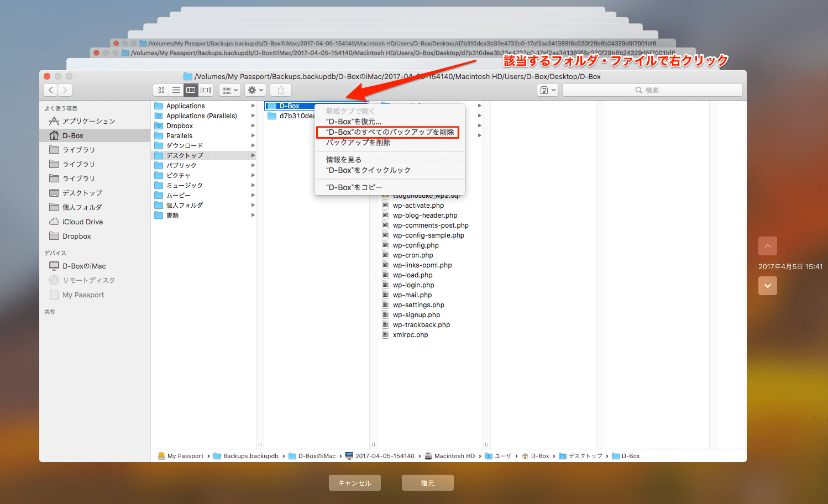Open the arrange-by grouping dropdown
828x504 pixels.
[x=230, y=90]
